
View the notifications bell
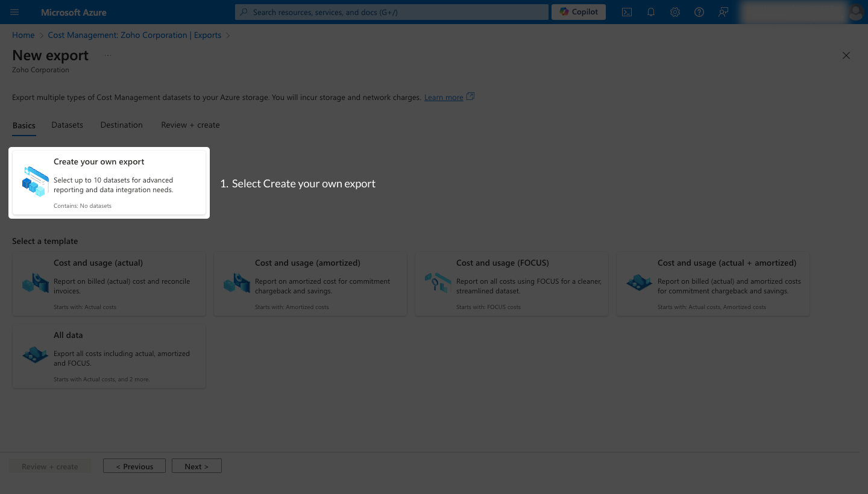click(x=651, y=11)
